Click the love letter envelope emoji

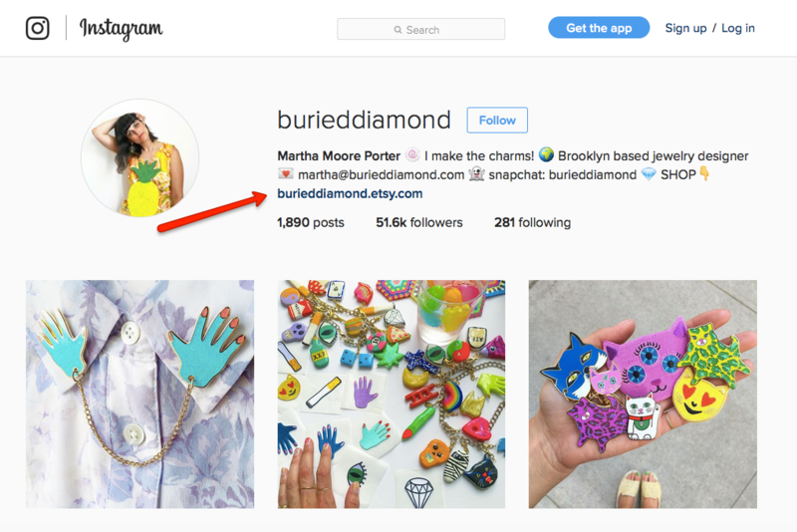(286, 173)
